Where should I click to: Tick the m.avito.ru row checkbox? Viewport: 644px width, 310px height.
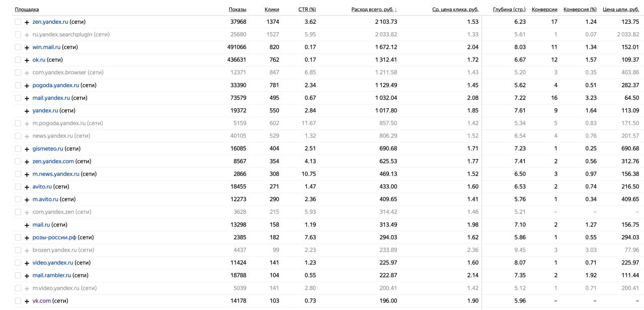tap(18, 199)
